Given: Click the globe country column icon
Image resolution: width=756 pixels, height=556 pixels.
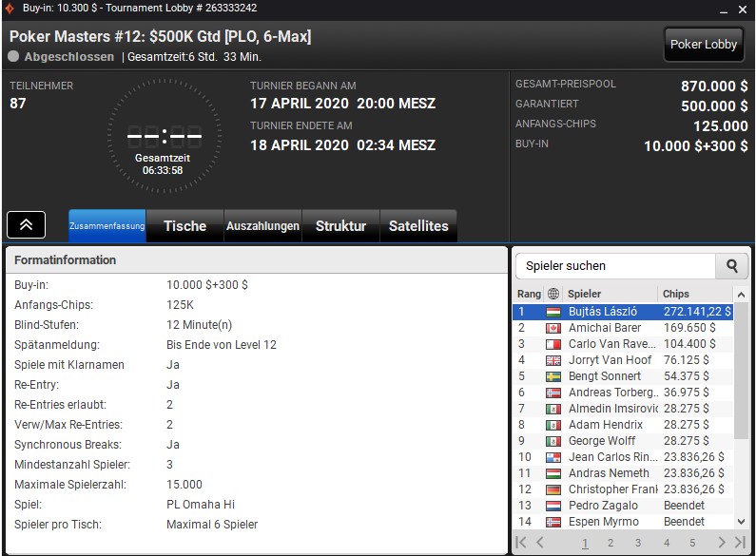Looking at the screenshot, I should (x=553, y=294).
